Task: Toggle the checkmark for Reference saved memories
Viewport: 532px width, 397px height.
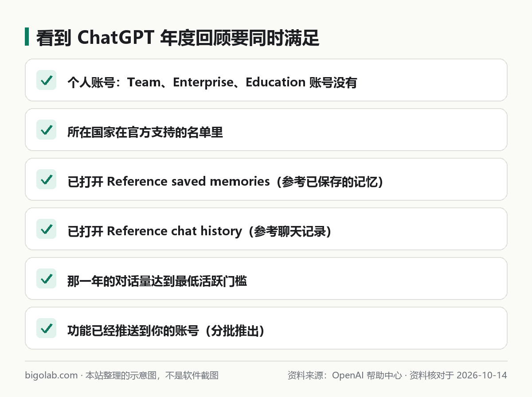Action: tap(46, 179)
